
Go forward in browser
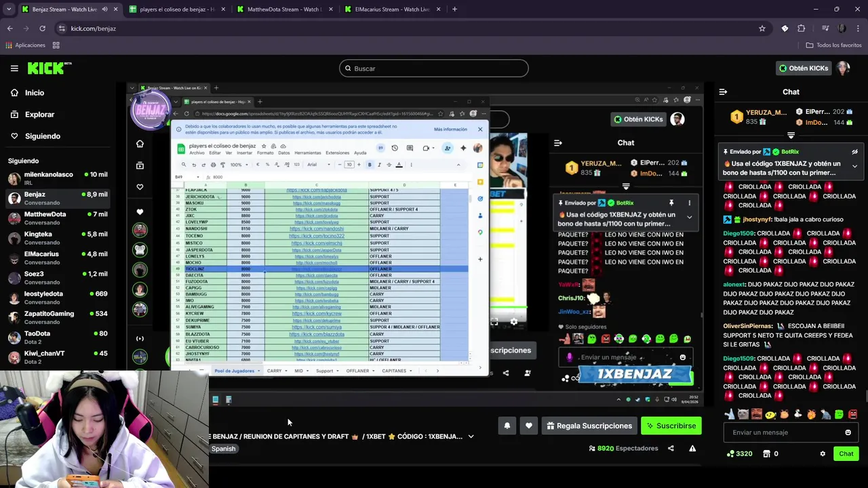26,28
